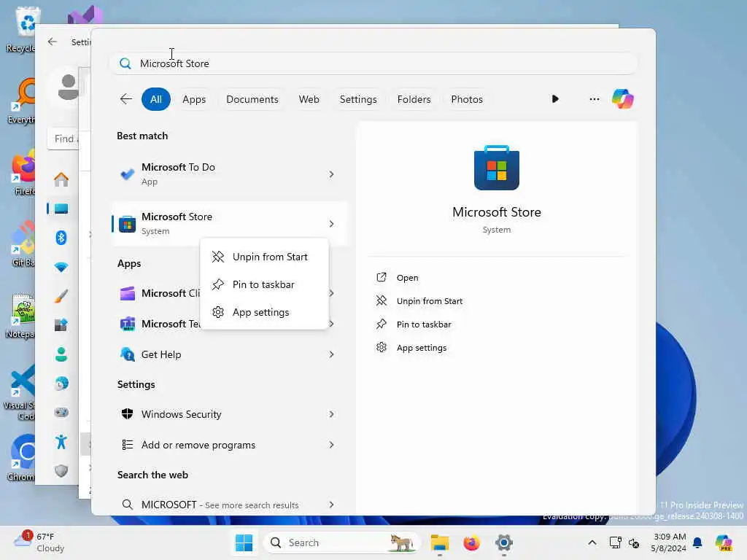Click Unpin from Start icon in preview pane
The width and height of the screenshot is (747, 560).
381,301
